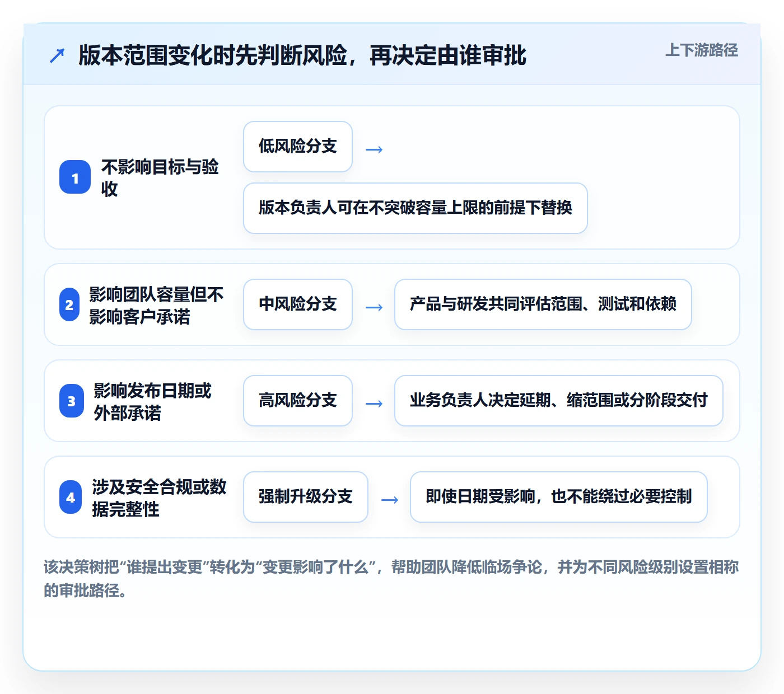Click the 上下游路径 label in the header
784x694 pixels.
[x=702, y=50]
